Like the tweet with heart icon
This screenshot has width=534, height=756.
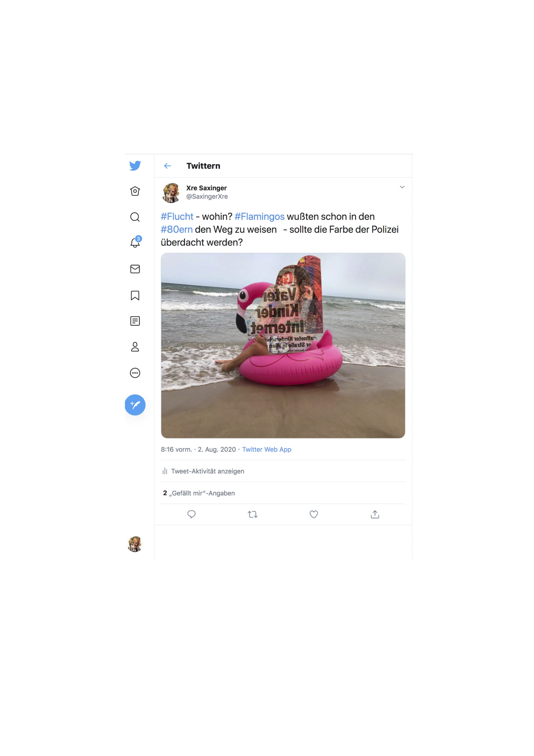point(314,514)
